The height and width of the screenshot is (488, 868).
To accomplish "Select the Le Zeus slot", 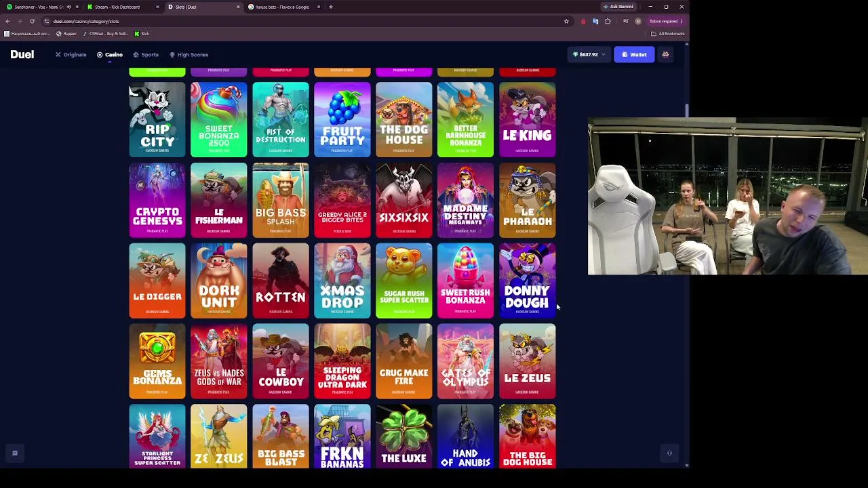I will pyautogui.click(x=528, y=361).
